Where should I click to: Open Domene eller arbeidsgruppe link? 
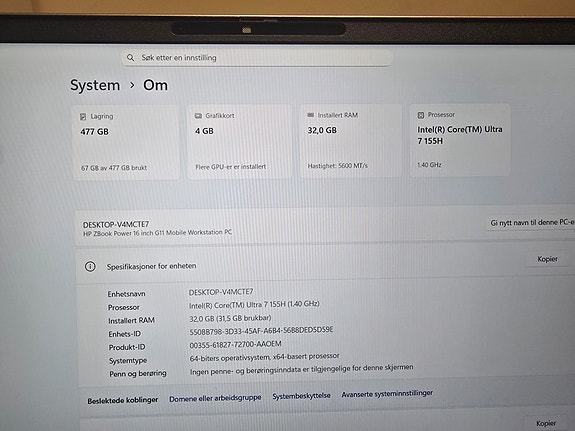click(x=215, y=398)
